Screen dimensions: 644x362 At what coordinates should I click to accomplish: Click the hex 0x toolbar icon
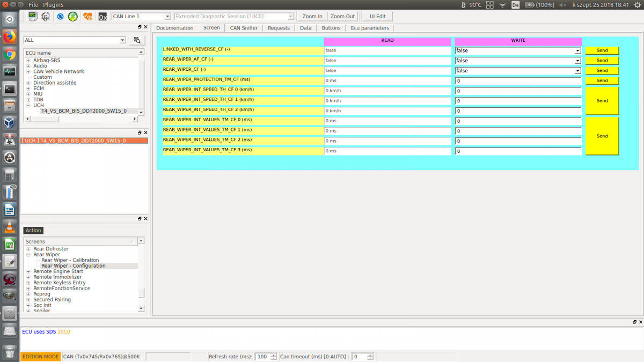pyautogui.click(x=103, y=17)
